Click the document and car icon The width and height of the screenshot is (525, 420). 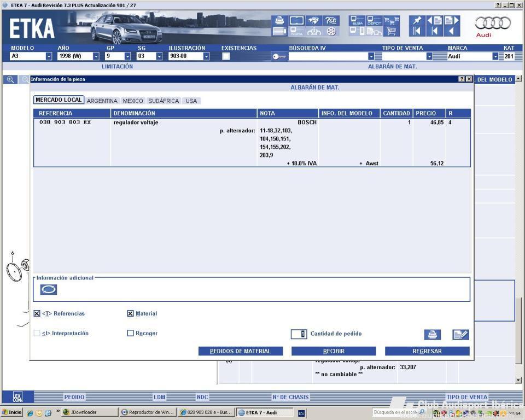374,31
